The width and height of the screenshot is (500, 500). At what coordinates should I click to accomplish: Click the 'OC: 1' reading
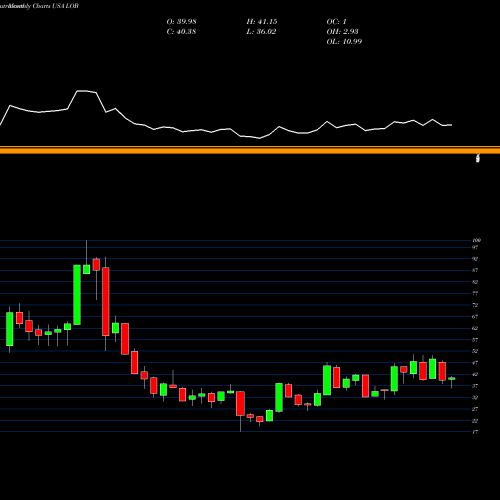[x=336, y=22]
